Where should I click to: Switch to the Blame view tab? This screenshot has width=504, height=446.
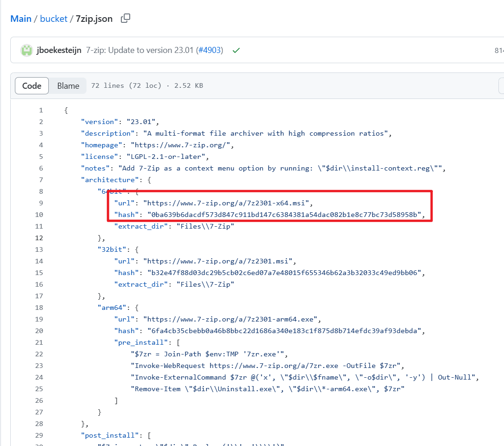click(x=68, y=86)
